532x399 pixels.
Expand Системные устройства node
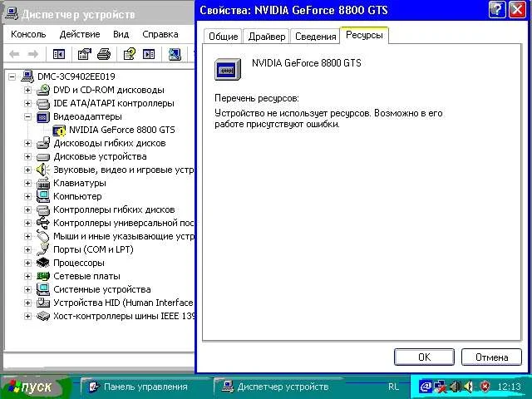27,289
